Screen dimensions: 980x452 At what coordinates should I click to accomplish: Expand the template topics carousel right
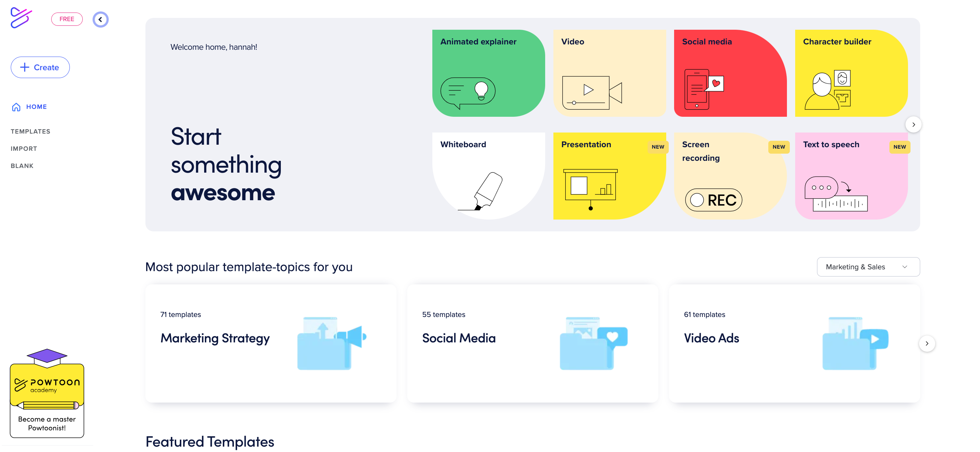pos(927,343)
